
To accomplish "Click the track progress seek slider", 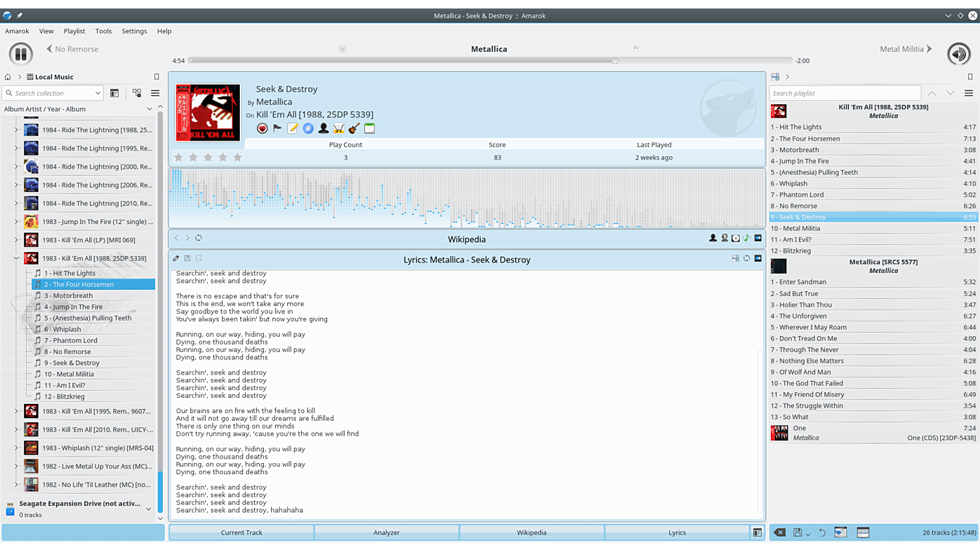I will 489,61.
